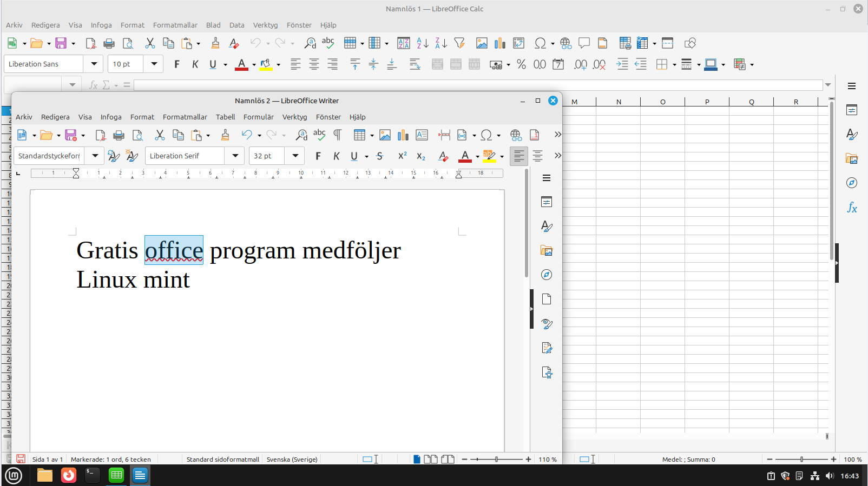The height and width of the screenshot is (486, 868).
Task: Apply strikethrough in Writer toolbar
Action: [380, 156]
